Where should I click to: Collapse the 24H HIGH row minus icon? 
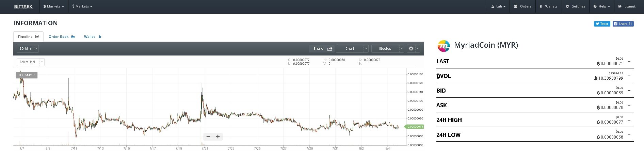(x=629, y=120)
